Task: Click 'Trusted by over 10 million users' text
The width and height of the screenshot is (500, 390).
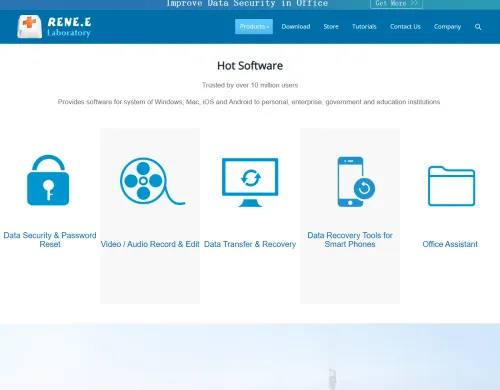Action: (x=250, y=85)
